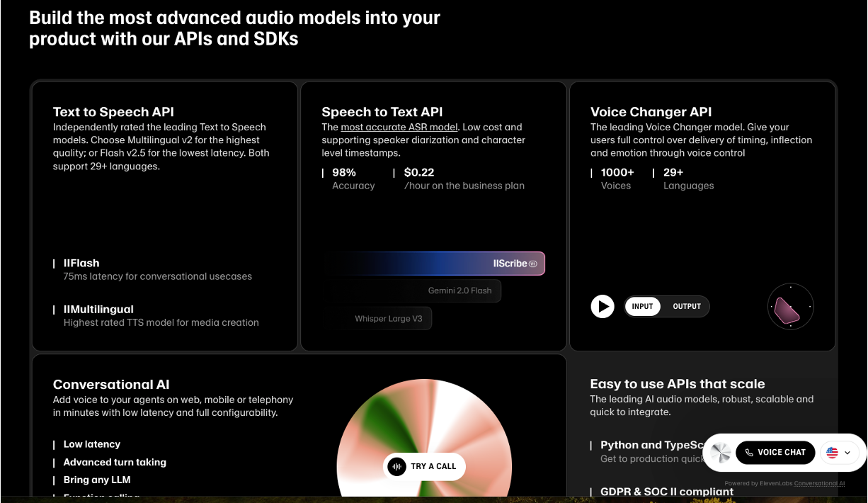Viewport: 868px width, 503px height.
Task: Choose the IIFlash model item
Action: tap(81, 264)
